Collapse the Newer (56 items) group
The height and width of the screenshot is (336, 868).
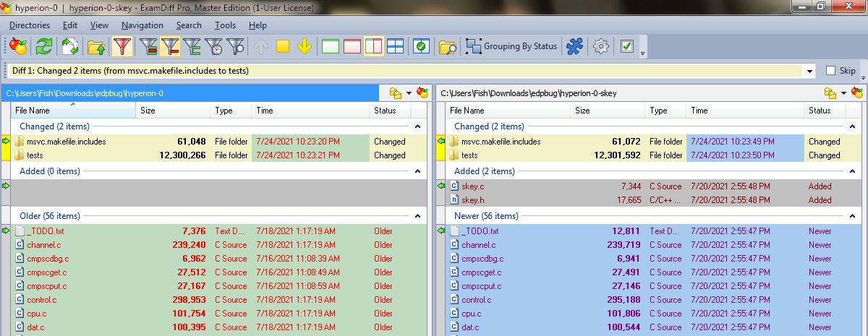tap(851, 216)
